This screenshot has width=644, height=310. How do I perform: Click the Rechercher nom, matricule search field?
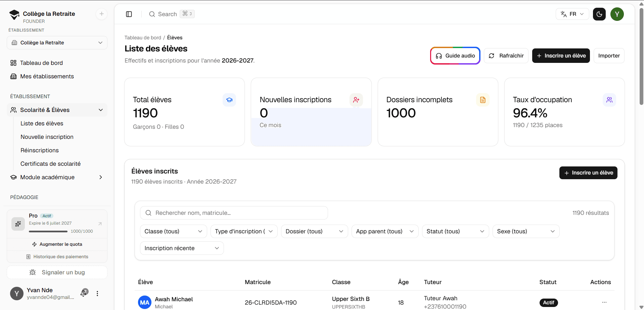coord(234,213)
